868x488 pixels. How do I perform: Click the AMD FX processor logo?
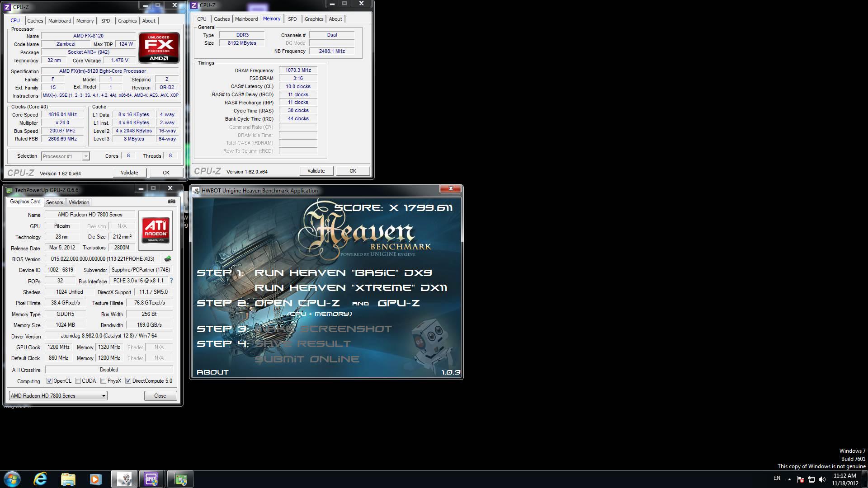(159, 47)
